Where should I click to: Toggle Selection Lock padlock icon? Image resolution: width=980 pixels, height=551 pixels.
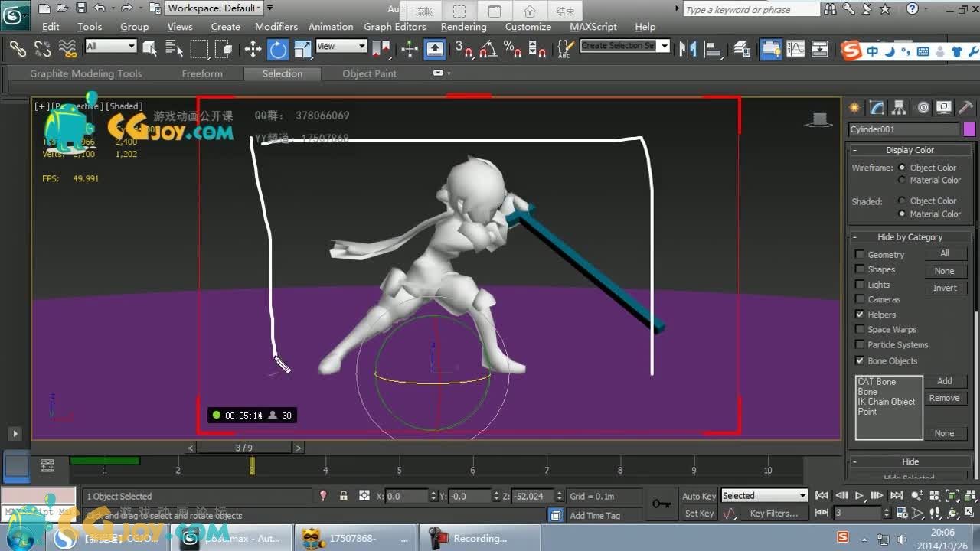[344, 496]
